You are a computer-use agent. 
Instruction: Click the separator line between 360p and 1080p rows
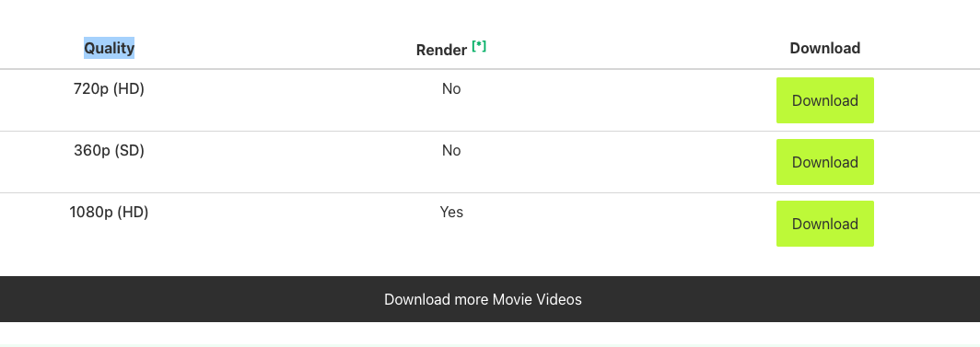[x=490, y=193]
